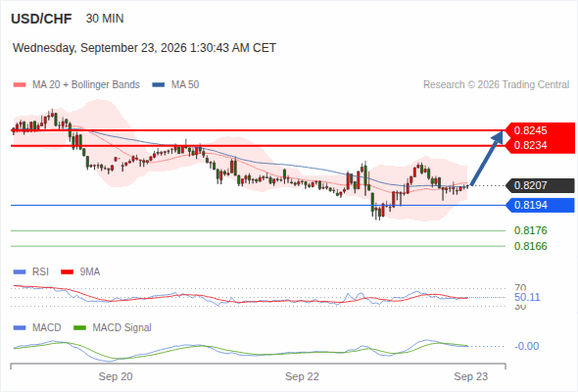Click the MACD Signal green legend swatch

pyautogui.click(x=79, y=328)
